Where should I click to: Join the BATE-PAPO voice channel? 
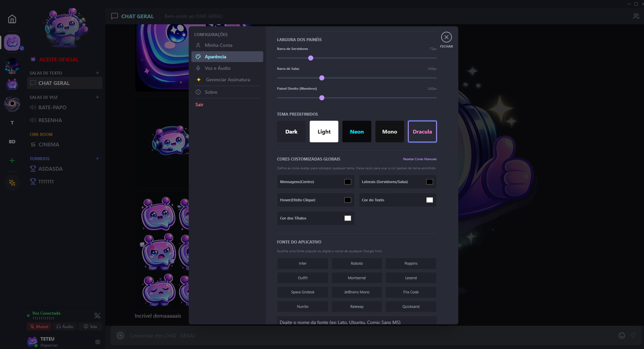click(64, 107)
